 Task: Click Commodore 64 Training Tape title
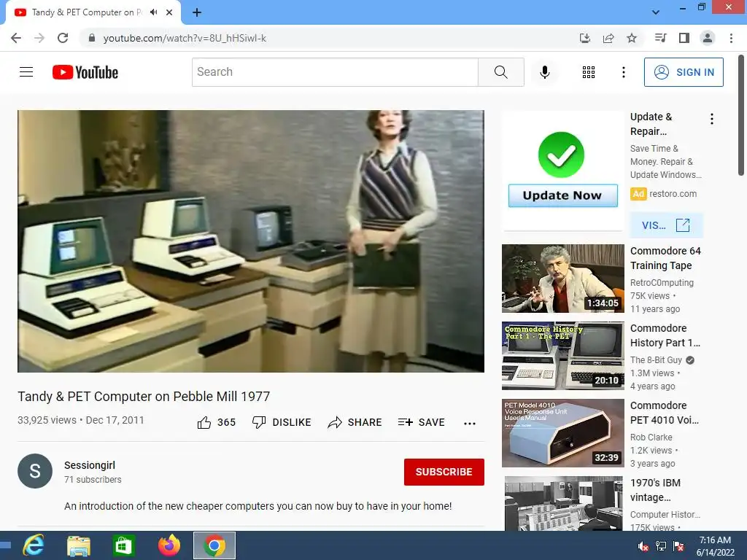pos(665,258)
